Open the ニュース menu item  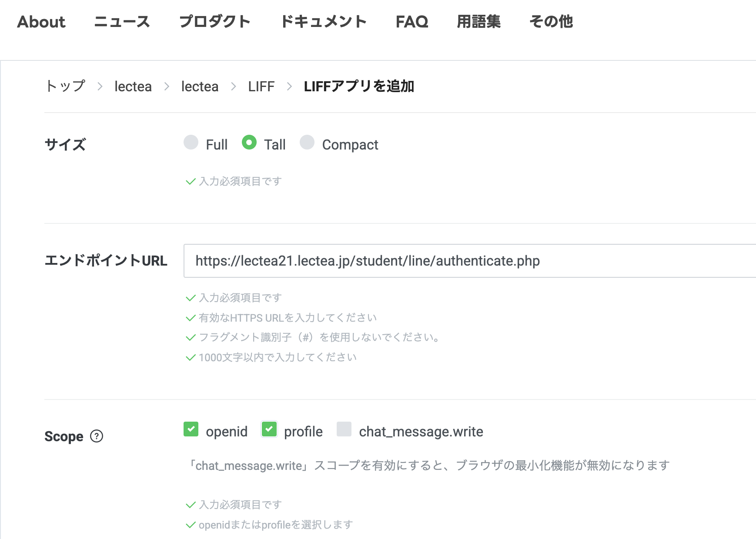[x=122, y=22]
